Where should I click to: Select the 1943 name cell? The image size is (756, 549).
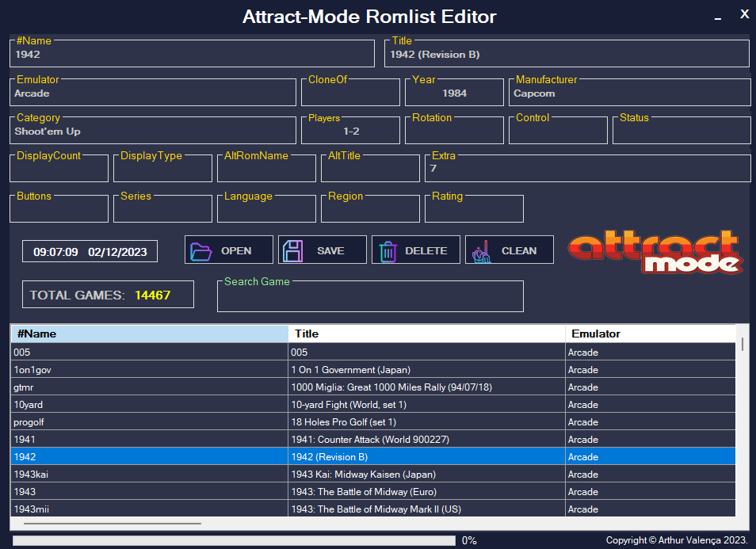(x=150, y=492)
